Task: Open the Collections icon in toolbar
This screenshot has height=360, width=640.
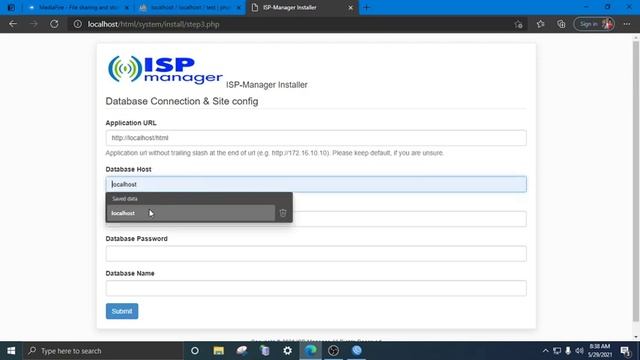Action: 561,24
